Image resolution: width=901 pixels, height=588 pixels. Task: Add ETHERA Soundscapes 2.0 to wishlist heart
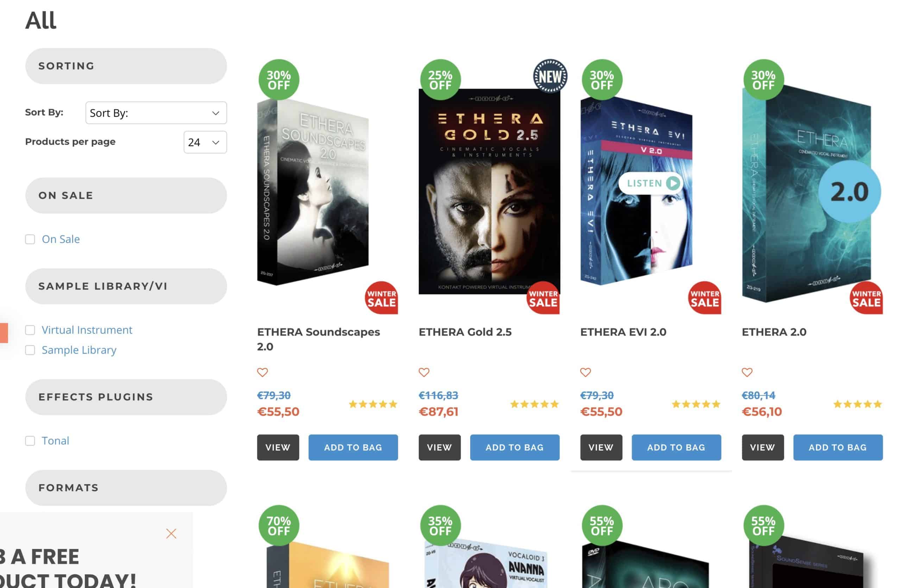(262, 372)
